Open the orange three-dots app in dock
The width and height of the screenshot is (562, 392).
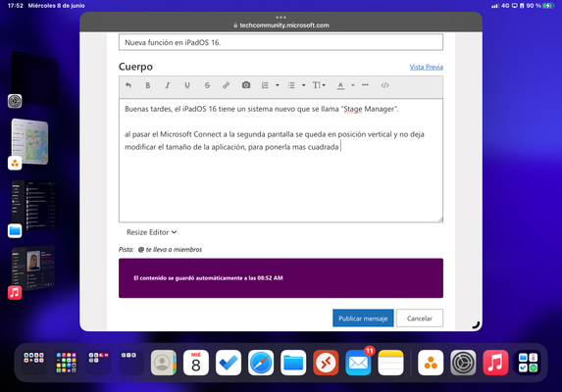pos(431,363)
